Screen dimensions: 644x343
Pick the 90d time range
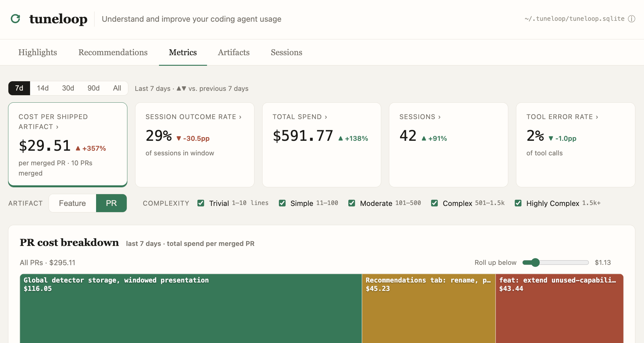(x=94, y=88)
